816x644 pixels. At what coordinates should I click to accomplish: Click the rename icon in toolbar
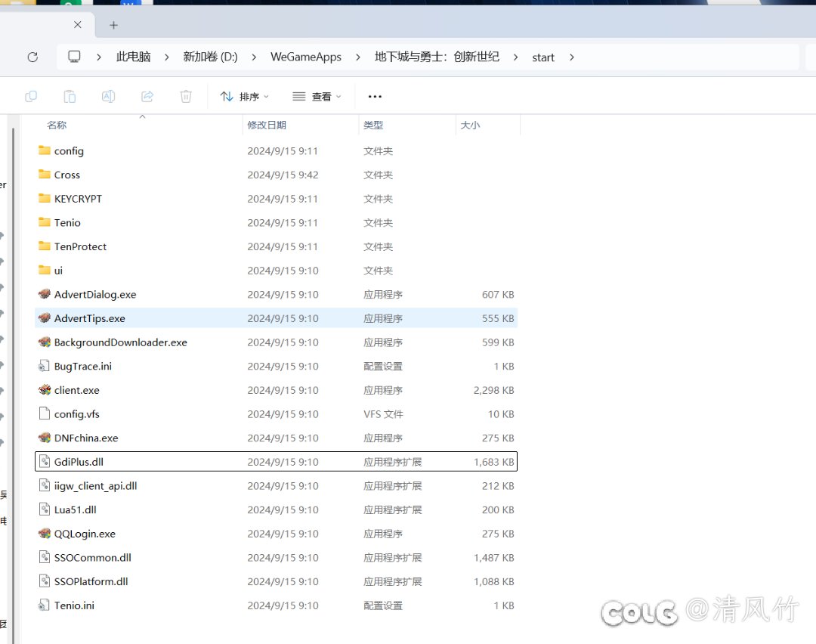click(108, 96)
